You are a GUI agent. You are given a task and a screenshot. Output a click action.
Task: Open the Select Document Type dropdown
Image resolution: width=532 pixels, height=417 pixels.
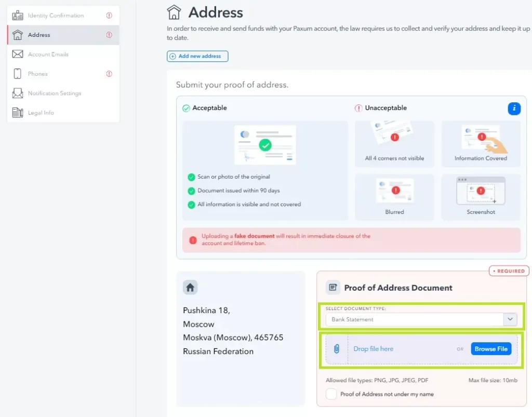pos(421,319)
